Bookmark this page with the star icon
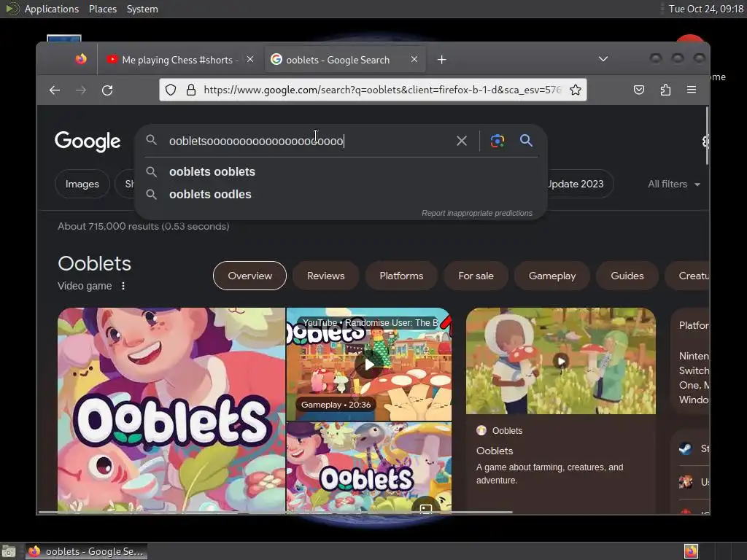747x560 pixels. 575,90
